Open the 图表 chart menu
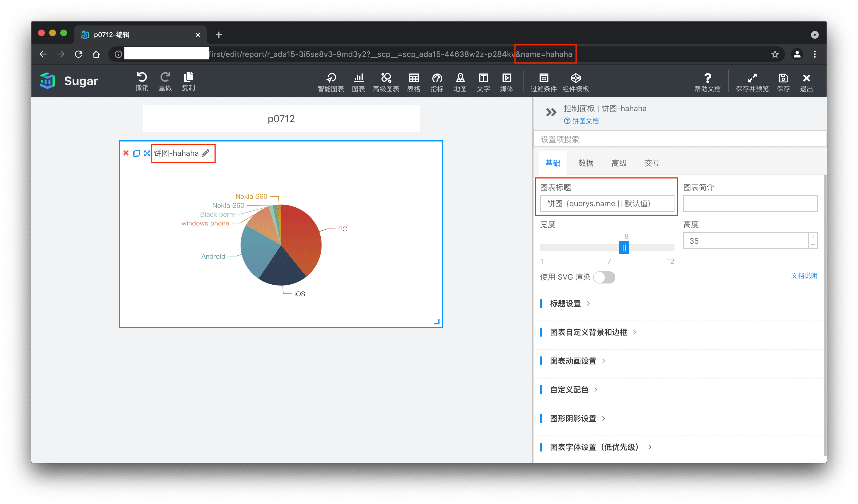The image size is (858, 504). tap(358, 82)
